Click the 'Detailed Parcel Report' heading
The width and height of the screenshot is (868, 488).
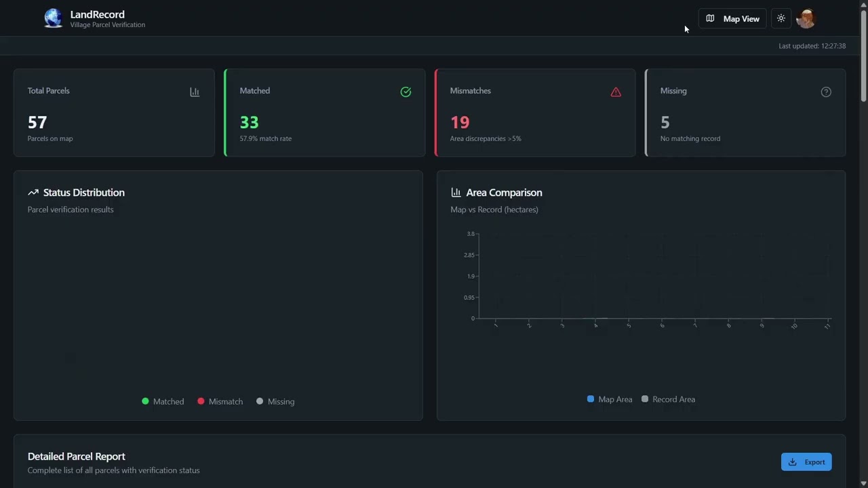[77, 456]
